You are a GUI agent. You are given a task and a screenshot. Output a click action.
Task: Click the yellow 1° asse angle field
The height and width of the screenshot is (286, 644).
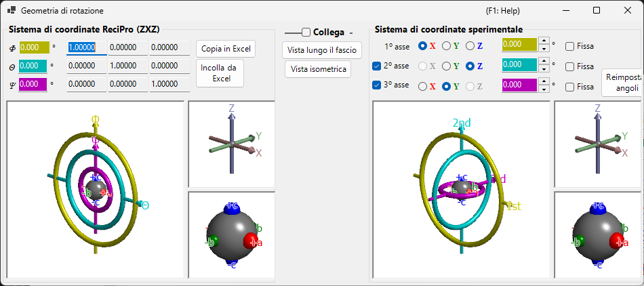pyautogui.click(x=519, y=44)
